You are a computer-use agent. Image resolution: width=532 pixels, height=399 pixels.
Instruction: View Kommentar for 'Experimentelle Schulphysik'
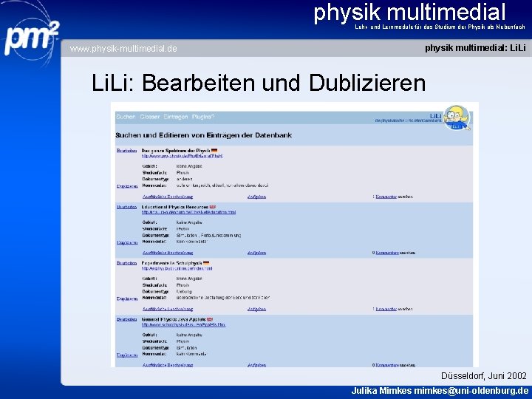386,309
